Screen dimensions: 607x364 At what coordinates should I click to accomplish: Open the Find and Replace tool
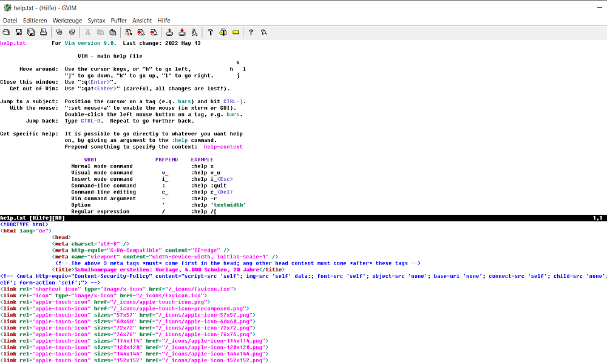(x=129, y=33)
